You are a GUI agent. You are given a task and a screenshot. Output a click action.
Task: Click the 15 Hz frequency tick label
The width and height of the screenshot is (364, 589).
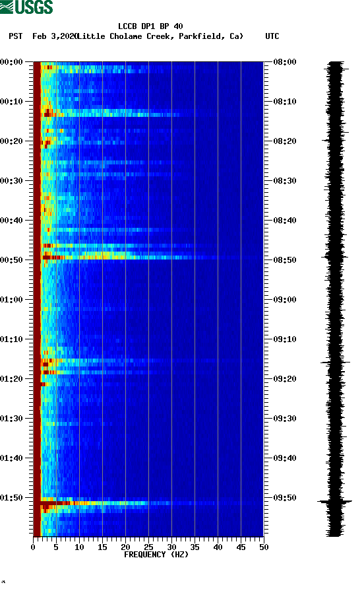102,547
